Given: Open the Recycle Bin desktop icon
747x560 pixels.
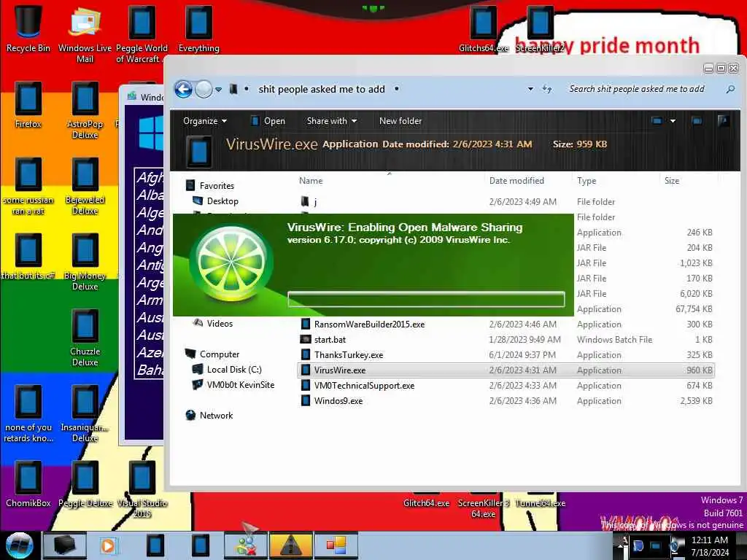Looking at the screenshot, I should (28, 28).
